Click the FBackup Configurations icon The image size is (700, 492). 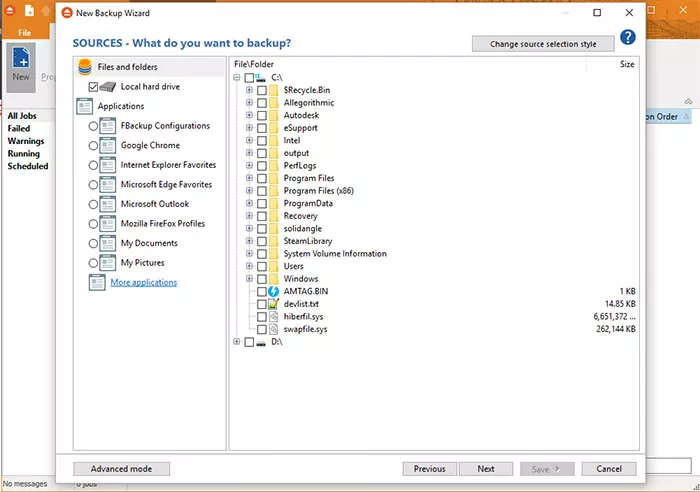point(108,126)
